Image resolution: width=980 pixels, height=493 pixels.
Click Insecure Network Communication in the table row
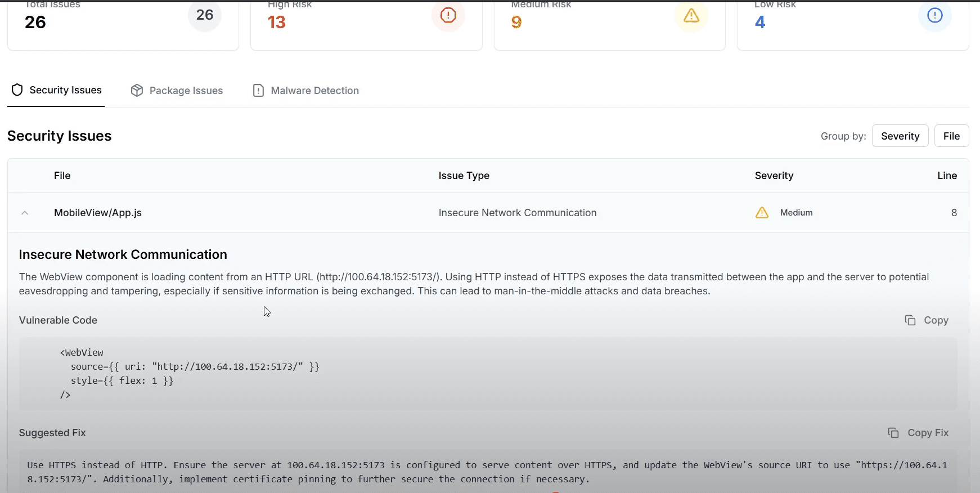[518, 213]
